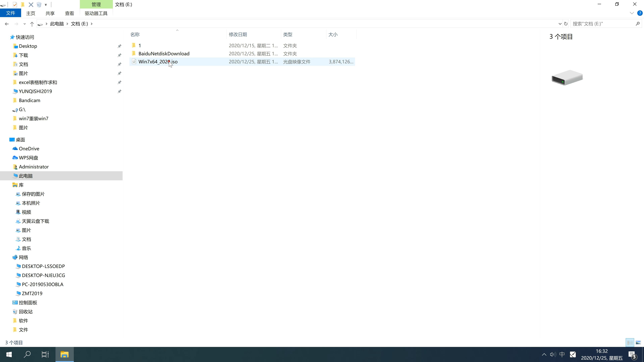Click up directory navigation arrow
This screenshot has width=644, height=362.
pyautogui.click(x=31, y=23)
